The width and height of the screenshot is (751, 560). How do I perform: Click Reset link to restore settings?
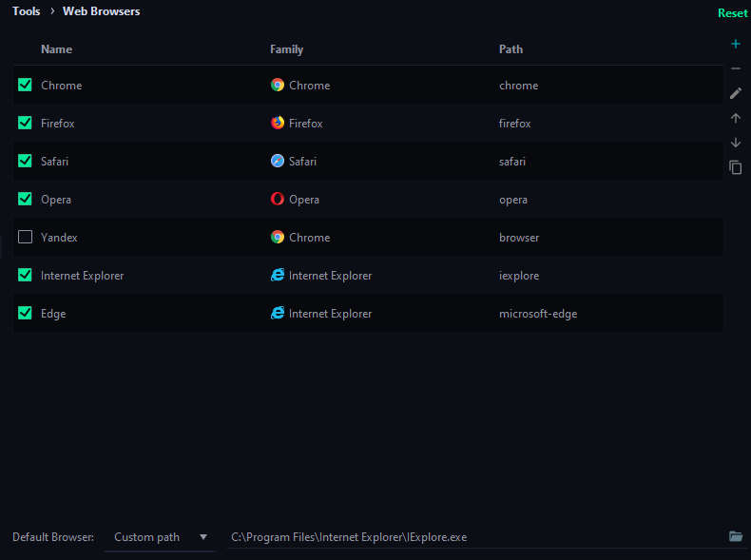coord(732,13)
